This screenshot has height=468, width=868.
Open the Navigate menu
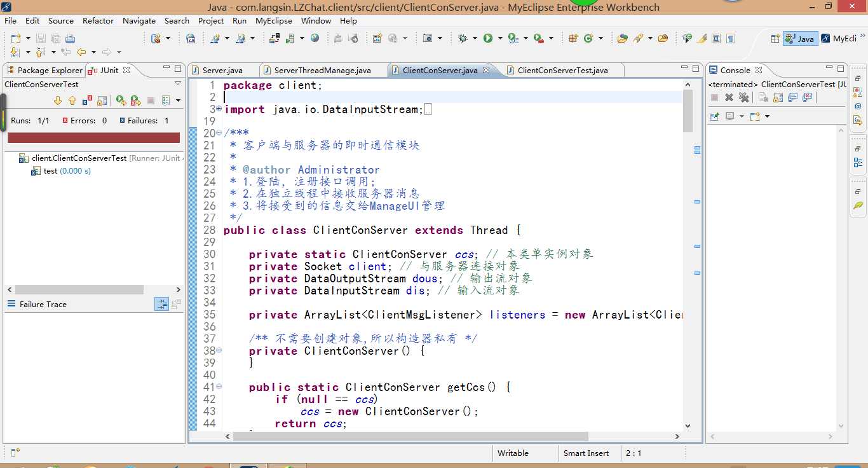pos(139,20)
